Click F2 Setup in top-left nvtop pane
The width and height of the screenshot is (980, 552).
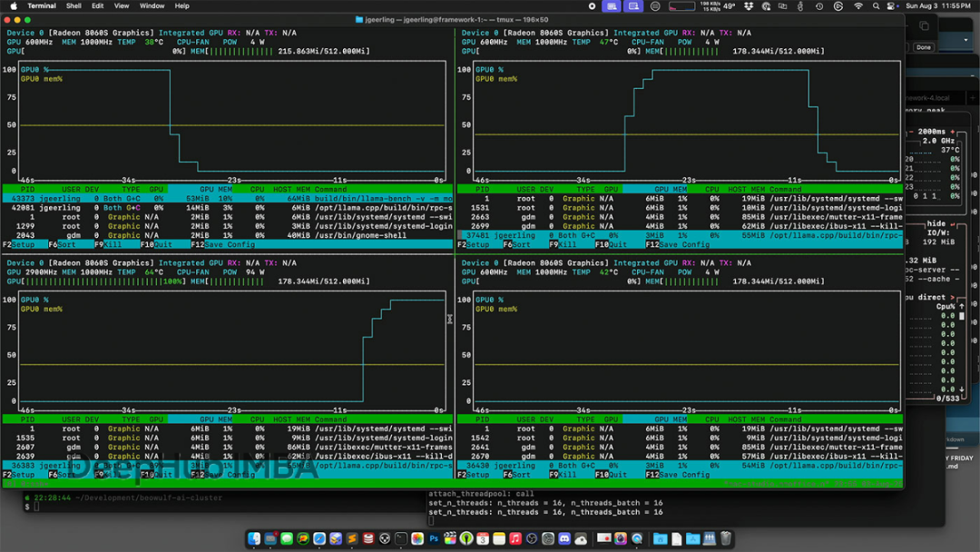(20, 244)
